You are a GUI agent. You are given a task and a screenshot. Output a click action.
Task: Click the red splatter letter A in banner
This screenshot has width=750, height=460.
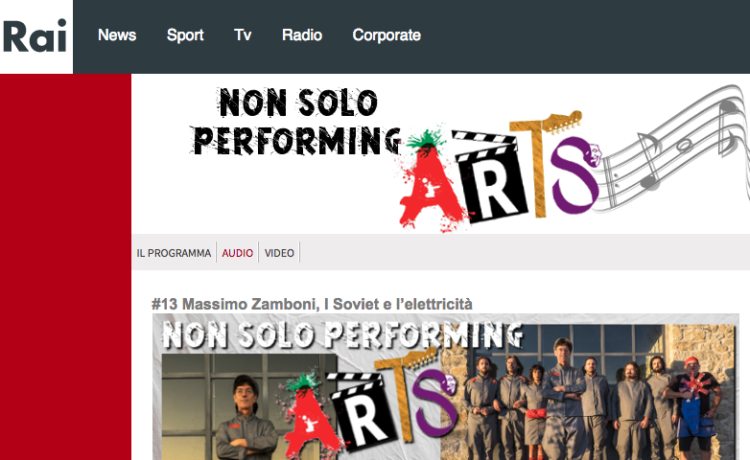pos(430,184)
